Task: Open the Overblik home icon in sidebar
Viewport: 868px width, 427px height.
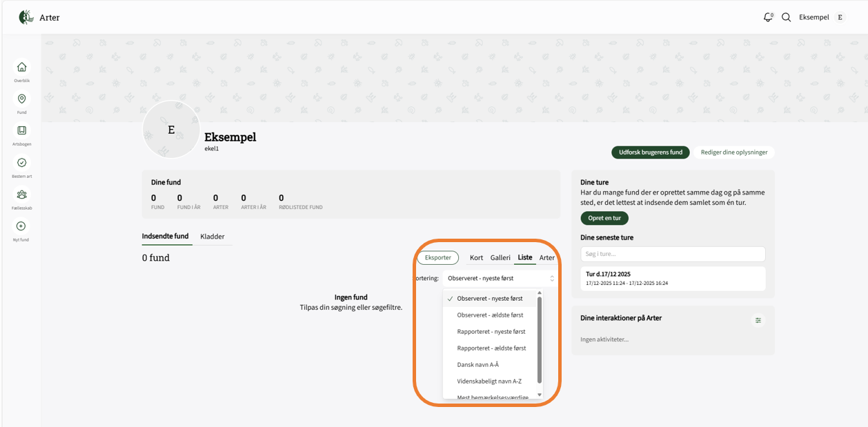Action: (x=21, y=68)
